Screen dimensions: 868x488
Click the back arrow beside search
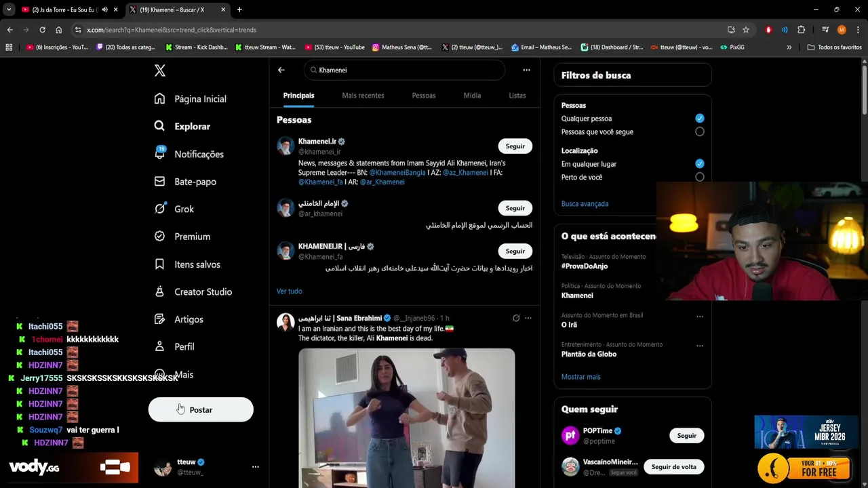click(281, 70)
